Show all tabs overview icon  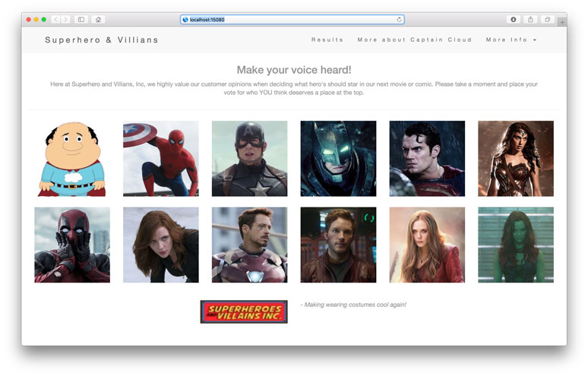coord(548,20)
